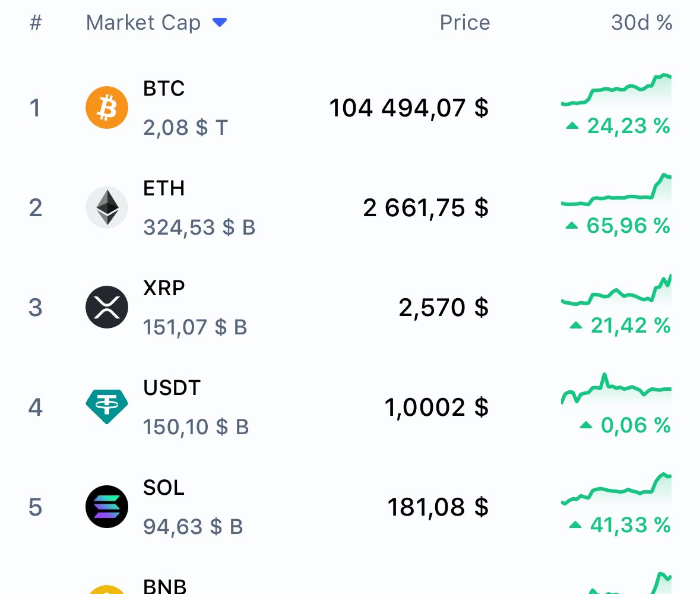The width and height of the screenshot is (700, 594).
Task: Select the XRP coin logo
Action: pyautogui.click(x=107, y=307)
